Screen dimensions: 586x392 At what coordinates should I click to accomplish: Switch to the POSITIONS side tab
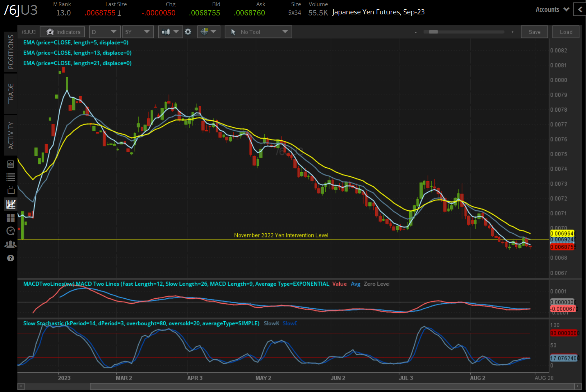click(11, 52)
